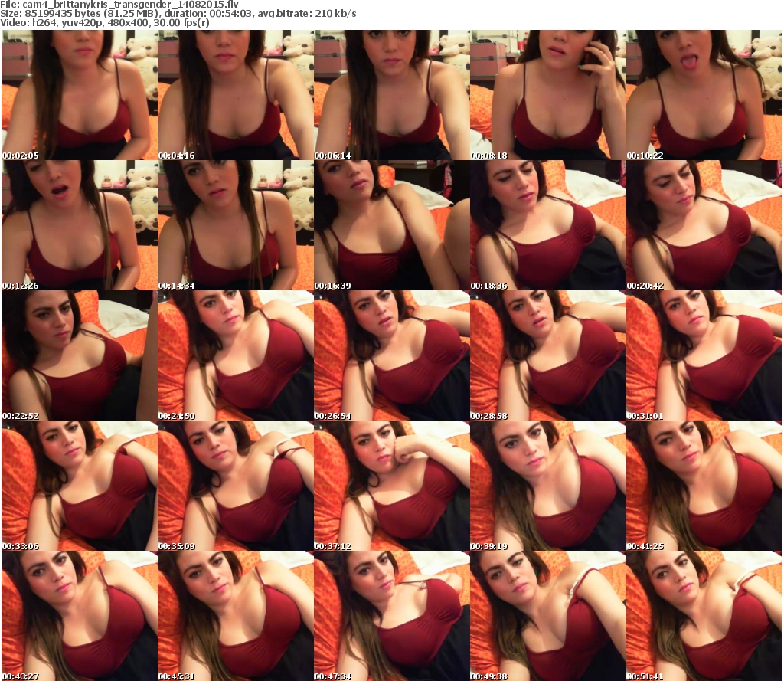This screenshot has width=784, height=681.
Task: Select the thumbnail stamped 00:10:22
Action: tap(704, 95)
